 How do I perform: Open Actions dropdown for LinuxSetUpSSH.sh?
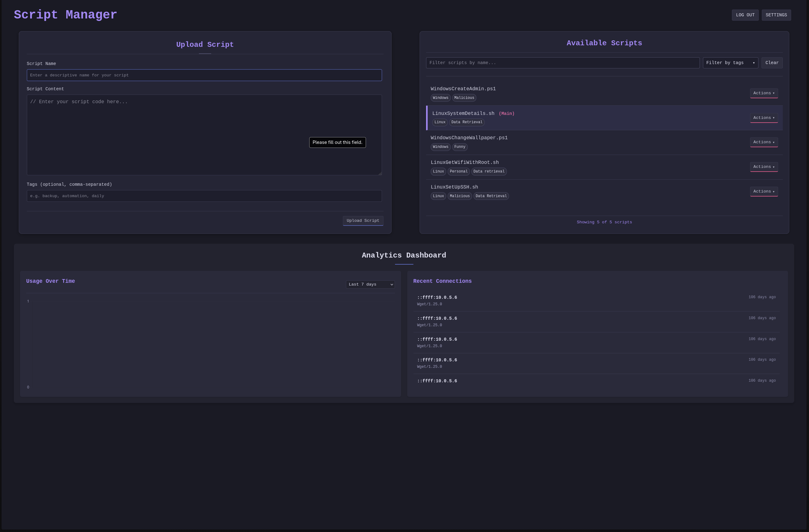(x=764, y=191)
